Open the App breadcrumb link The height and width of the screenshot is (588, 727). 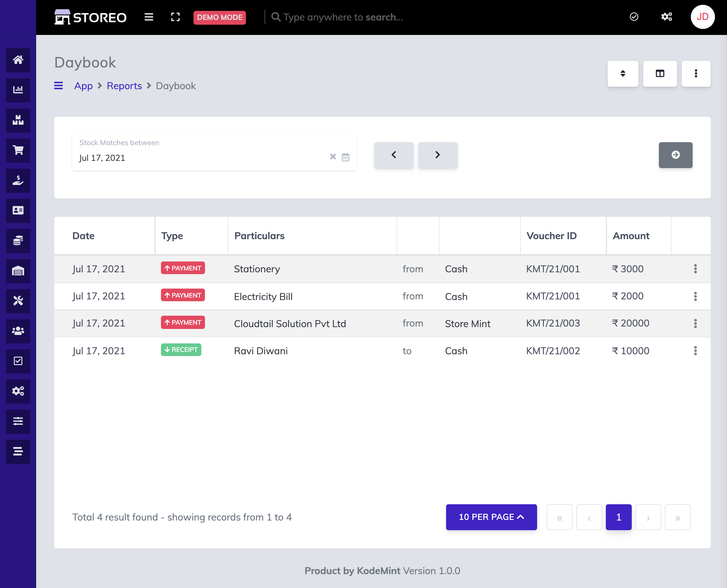click(x=83, y=86)
